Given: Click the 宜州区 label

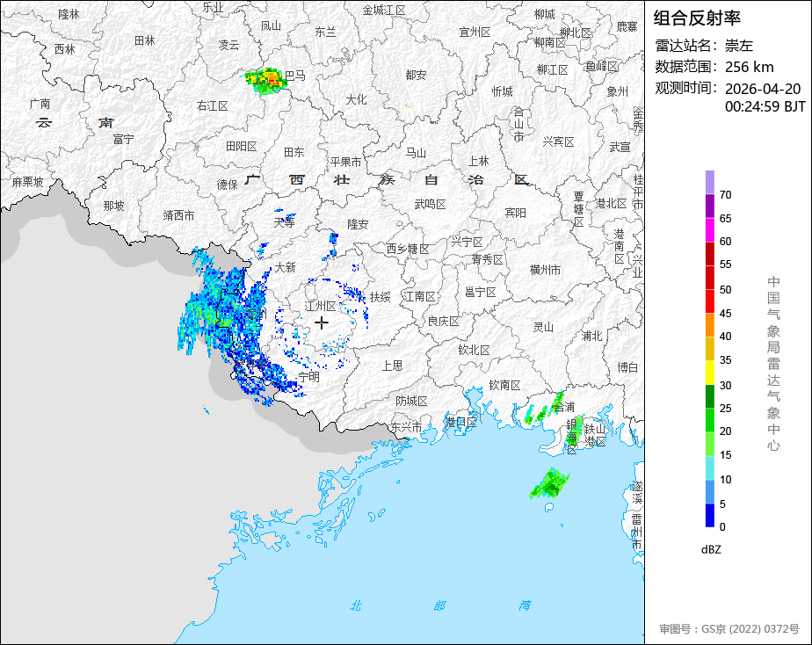Looking at the screenshot, I should [475, 33].
